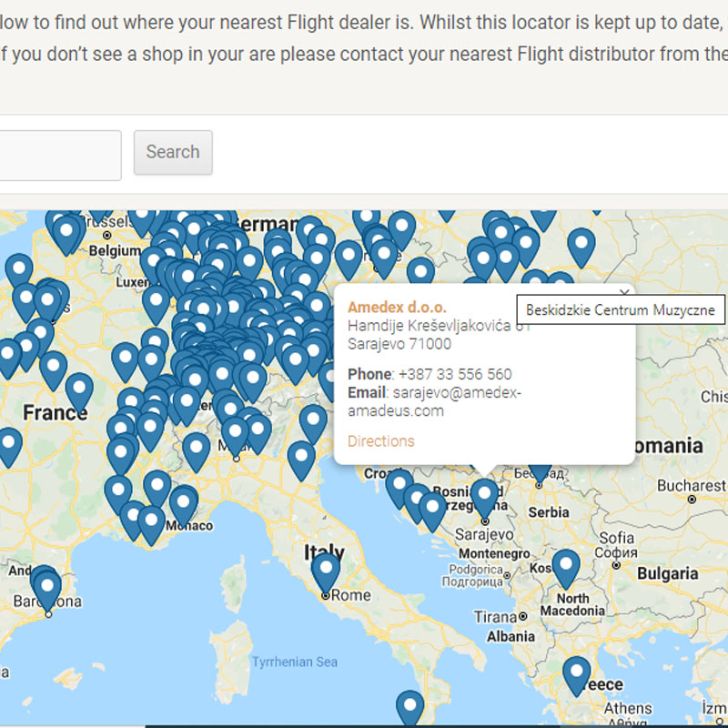Open the pin just above the France label
The height and width of the screenshot is (728, 728).
point(79,389)
